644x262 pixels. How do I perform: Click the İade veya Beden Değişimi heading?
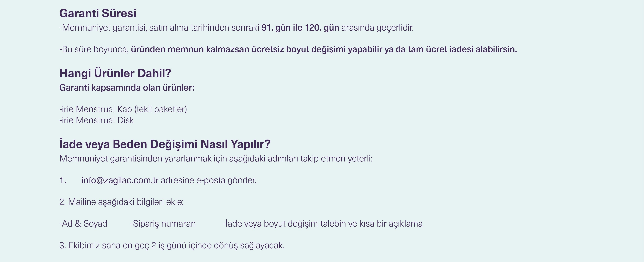point(165,144)
